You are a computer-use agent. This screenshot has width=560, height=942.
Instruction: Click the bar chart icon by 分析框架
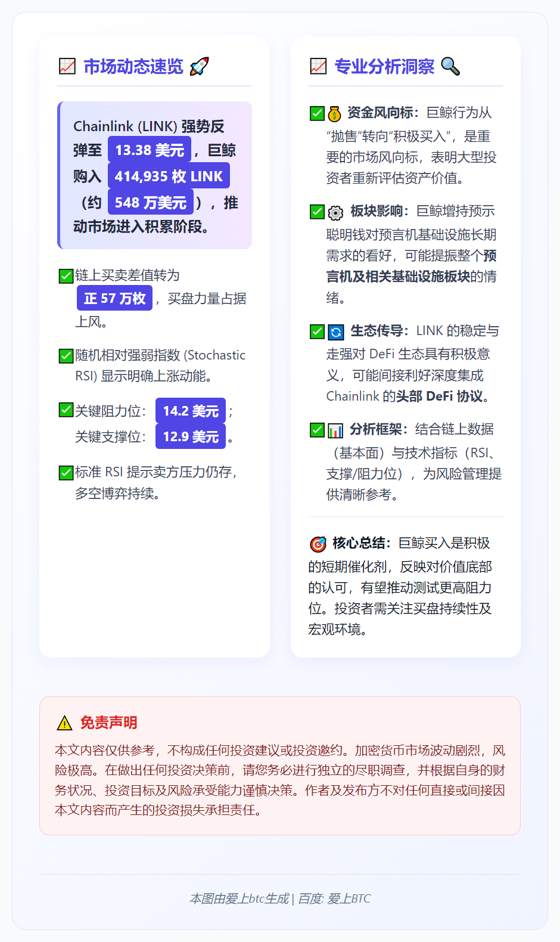[x=335, y=430]
